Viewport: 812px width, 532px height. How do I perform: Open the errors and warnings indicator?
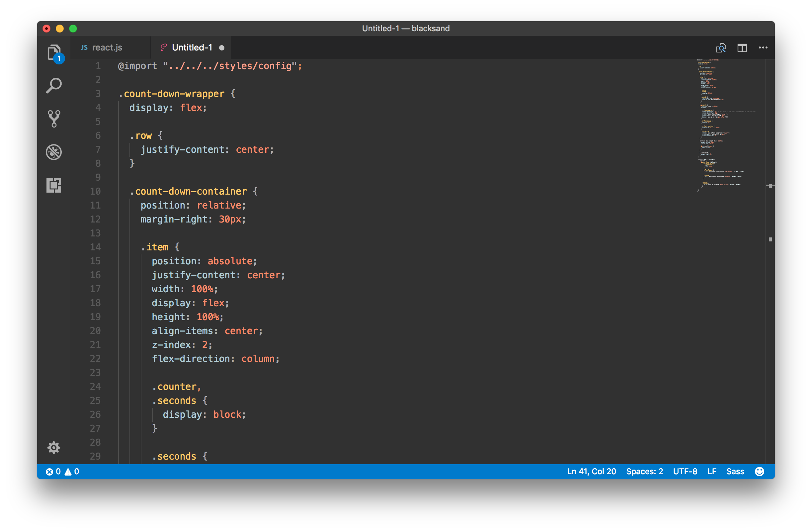(x=62, y=471)
